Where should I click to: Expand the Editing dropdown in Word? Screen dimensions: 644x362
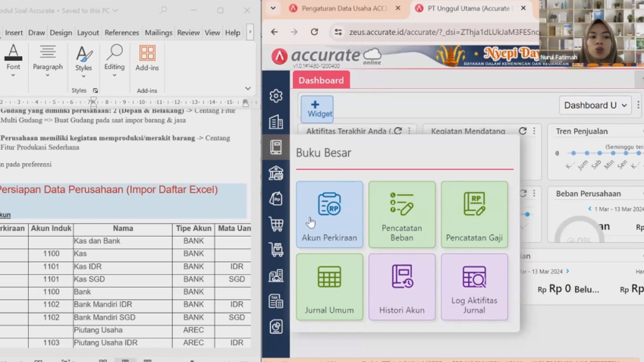coord(115,75)
